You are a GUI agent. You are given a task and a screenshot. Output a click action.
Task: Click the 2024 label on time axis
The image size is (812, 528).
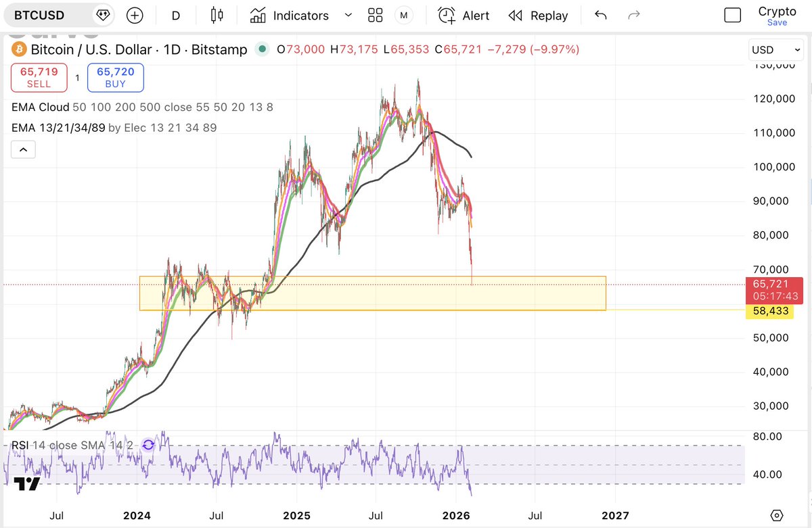coord(137,515)
